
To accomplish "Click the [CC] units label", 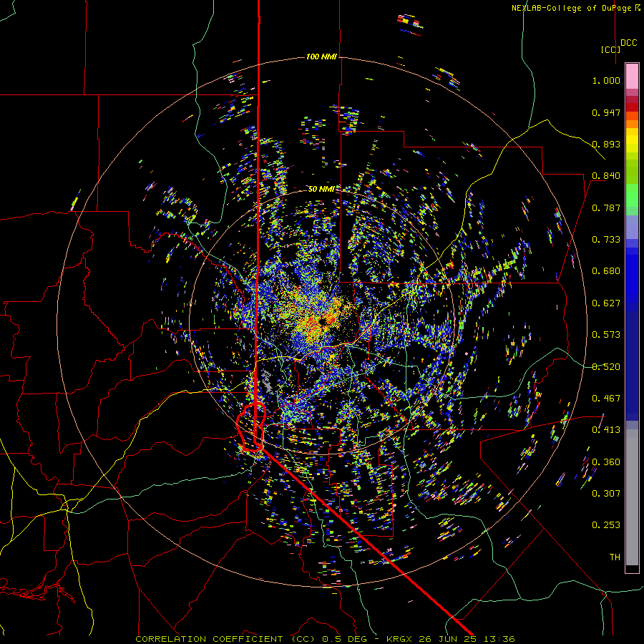I will 610,49.
